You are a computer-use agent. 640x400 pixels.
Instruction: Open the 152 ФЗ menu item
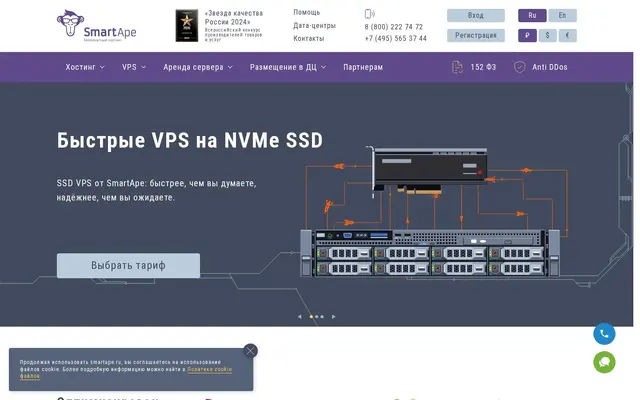point(483,67)
